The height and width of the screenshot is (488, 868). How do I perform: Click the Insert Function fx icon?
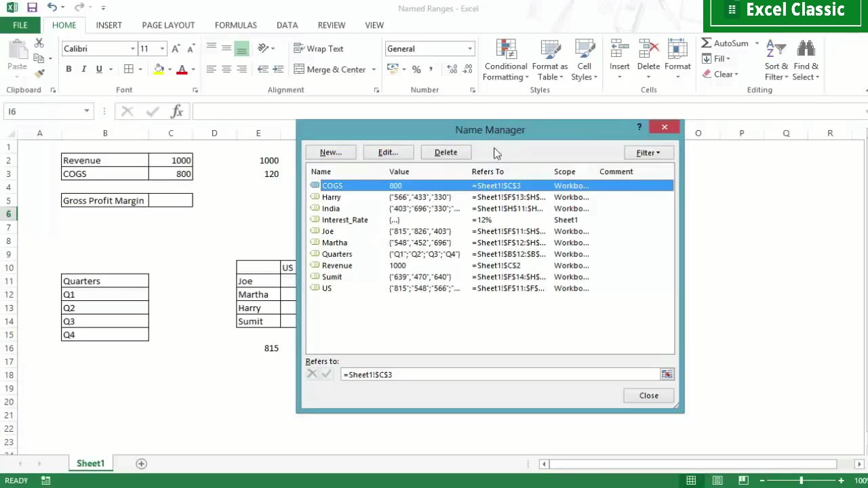click(176, 111)
